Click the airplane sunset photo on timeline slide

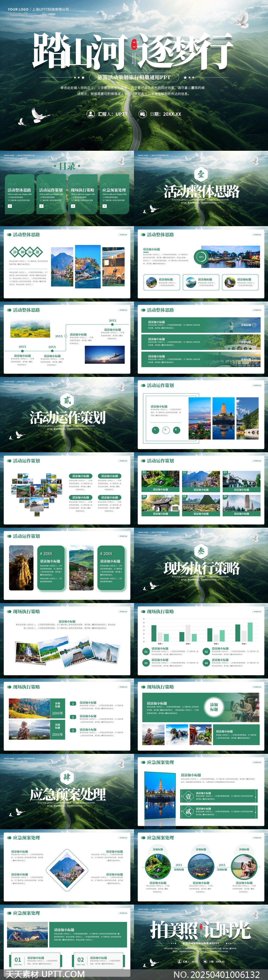pos(104,355)
